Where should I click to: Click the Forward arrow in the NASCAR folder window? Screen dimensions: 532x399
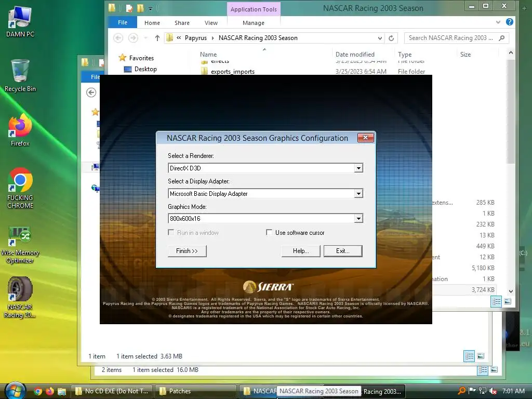(x=133, y=37)
